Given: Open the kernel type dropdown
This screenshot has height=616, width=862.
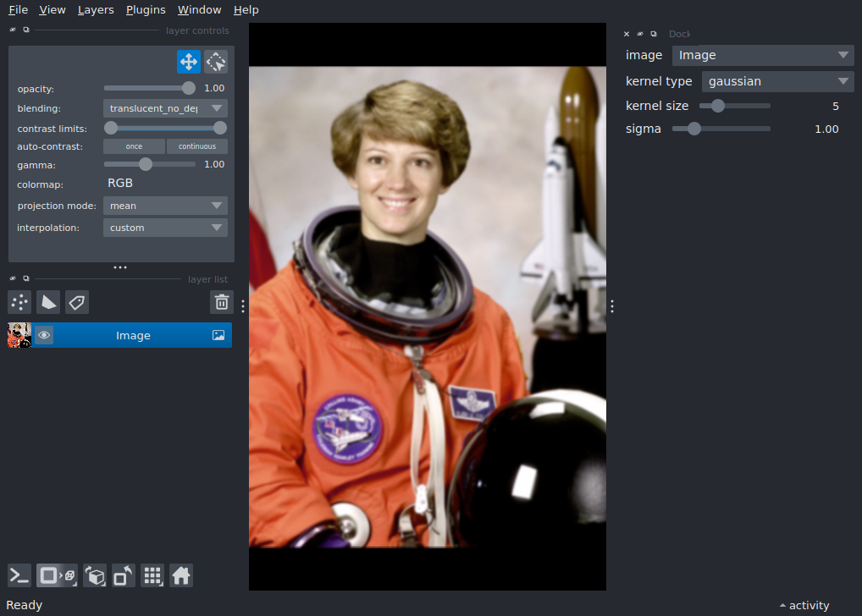Looking at the screenshot, I should click(776, 81).
